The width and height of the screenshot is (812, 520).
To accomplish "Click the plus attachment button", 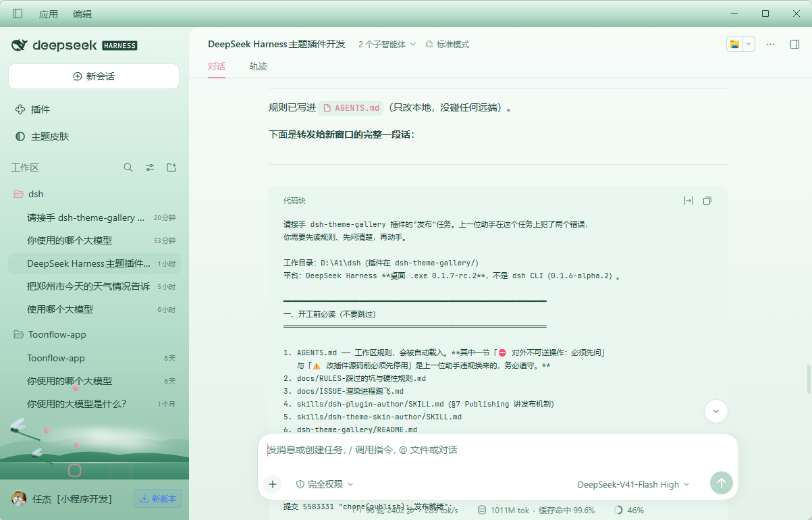I will tap(273, 484).
